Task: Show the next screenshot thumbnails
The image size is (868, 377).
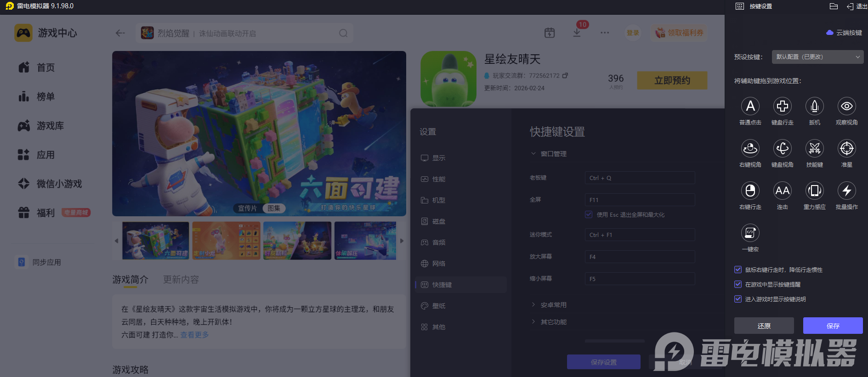Action: click(402, 241)
